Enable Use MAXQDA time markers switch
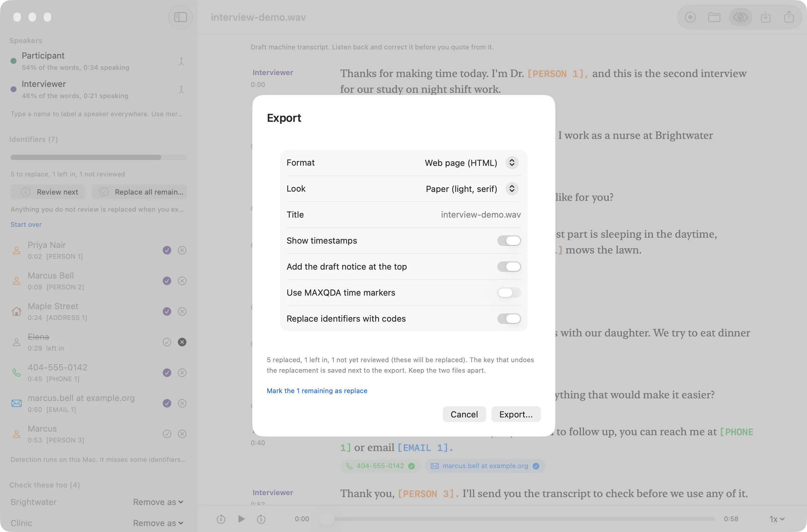 [x=509, y=292]
